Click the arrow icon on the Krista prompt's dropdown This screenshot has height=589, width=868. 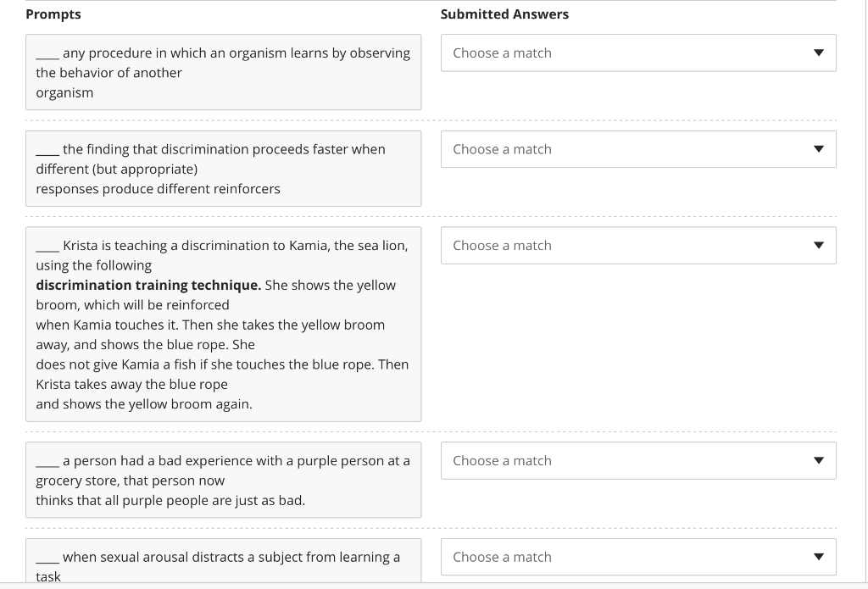click(x=819, y=245)
